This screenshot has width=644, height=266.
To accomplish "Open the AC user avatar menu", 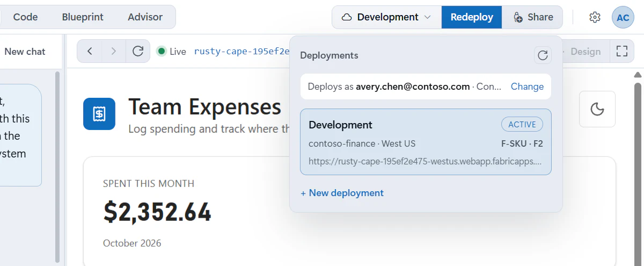I will pos(623,17).
